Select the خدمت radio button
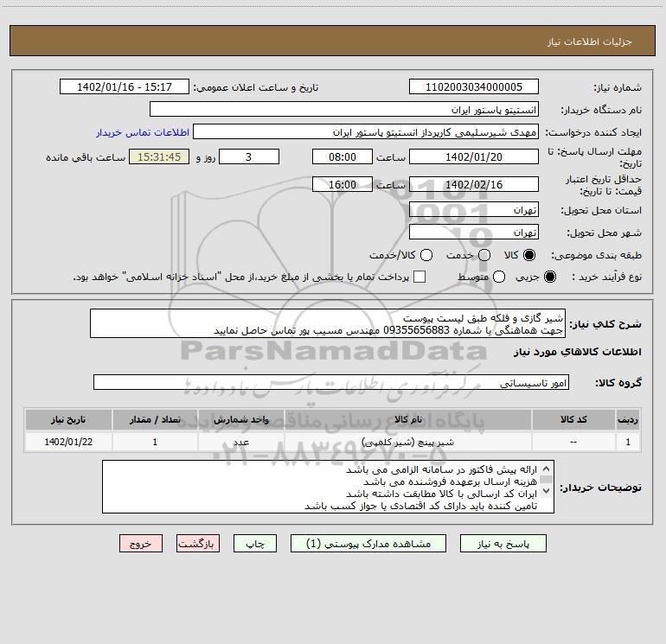 (484, 255)
